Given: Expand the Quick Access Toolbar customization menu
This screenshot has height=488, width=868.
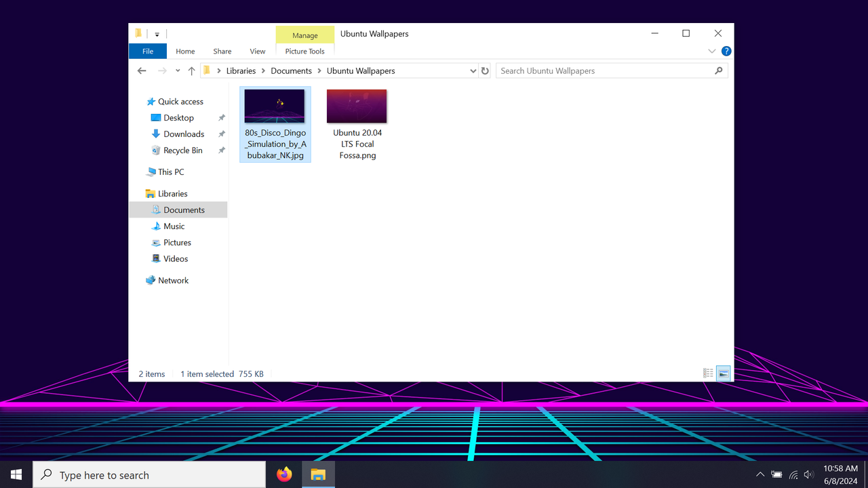Looking at the screenshot, I should coord(157,33).
